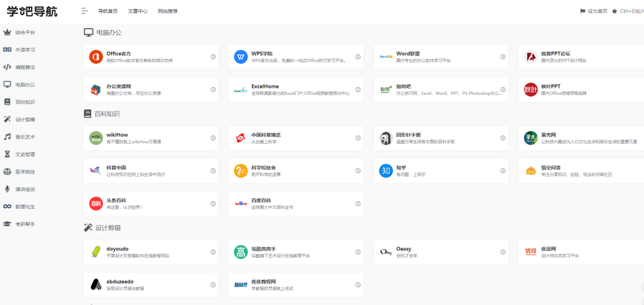This screenshot has width=644, height=305.
Task: Select 演讲座谈 in the sidebar
Action: tap(25, 189)
